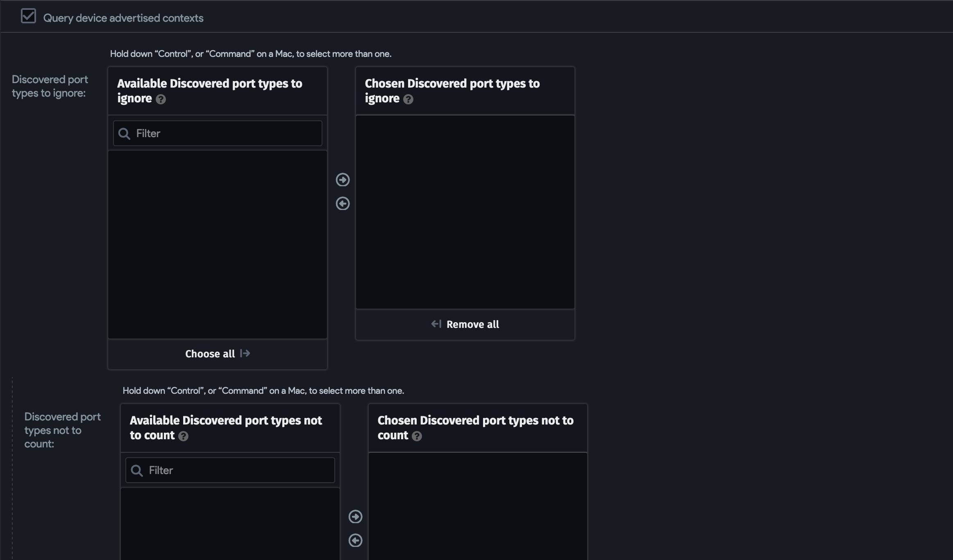Click left arrow to remove ignored port types
The width and height of the screenshot is (953, 560).
click(343, 203)
